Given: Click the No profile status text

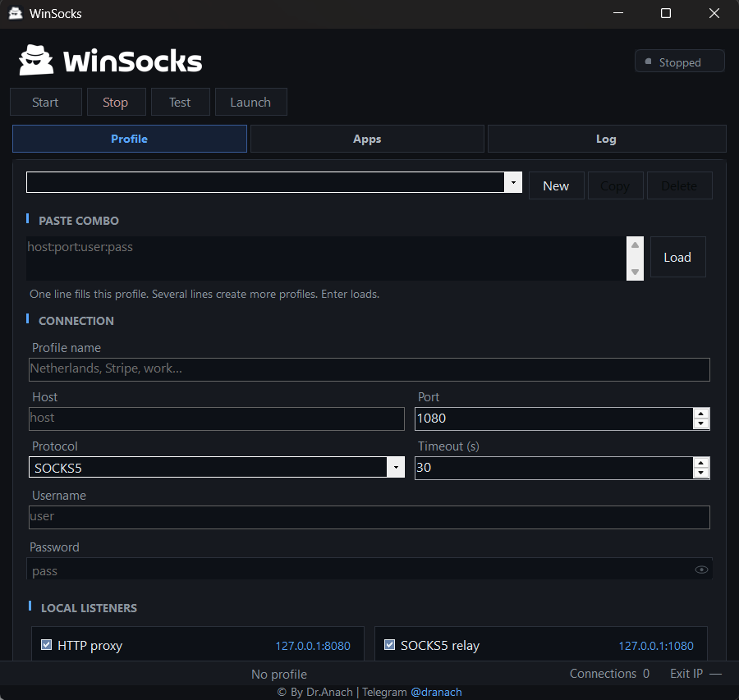Looking at the screenshot, I should [x=279, y=674].
